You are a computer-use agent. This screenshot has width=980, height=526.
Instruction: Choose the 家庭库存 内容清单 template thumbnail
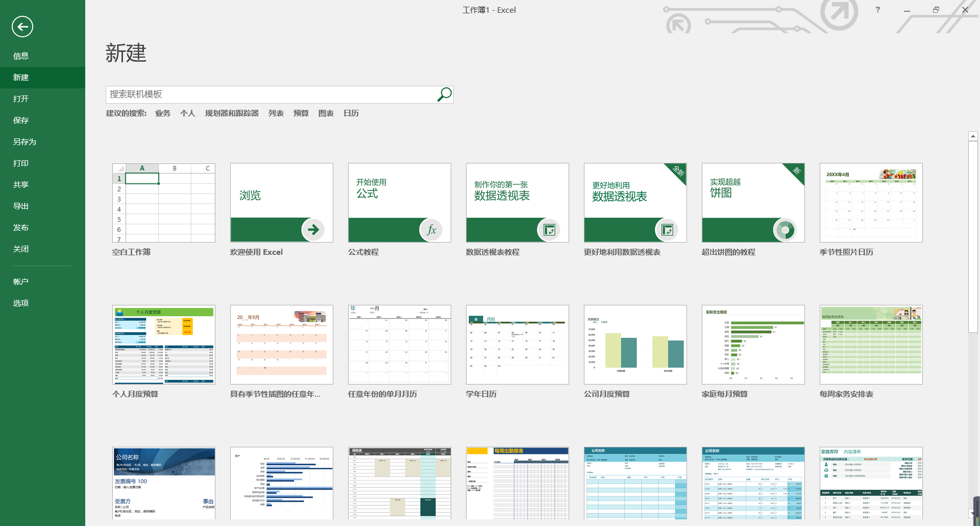(871, 483)
